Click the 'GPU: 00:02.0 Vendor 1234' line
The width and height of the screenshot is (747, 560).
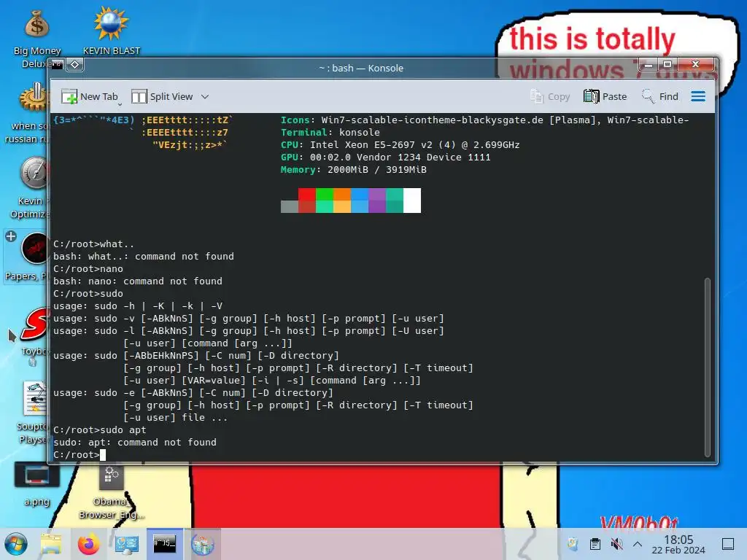coord(385,157)
